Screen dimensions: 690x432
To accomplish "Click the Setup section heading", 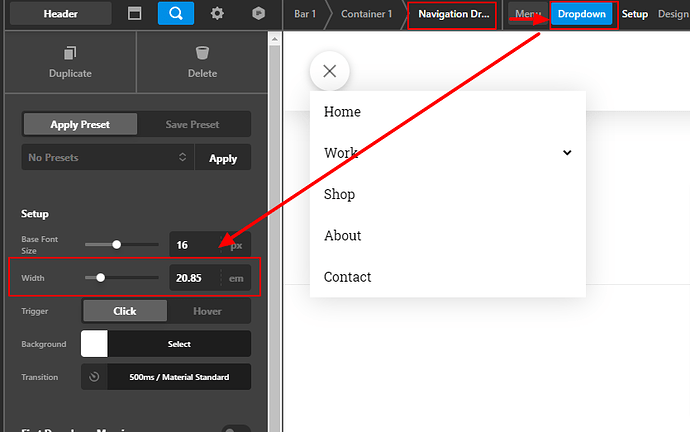I will tap(35, 214).
